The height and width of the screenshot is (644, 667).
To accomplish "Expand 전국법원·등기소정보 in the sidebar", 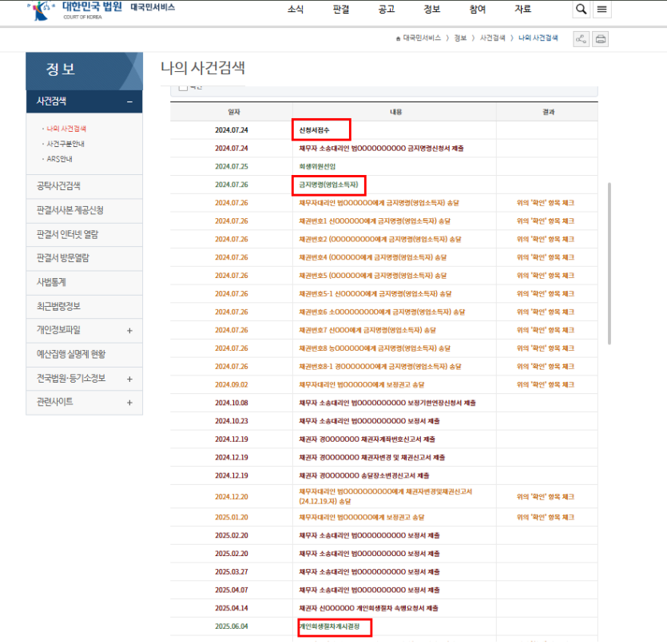I will (129, 379).
